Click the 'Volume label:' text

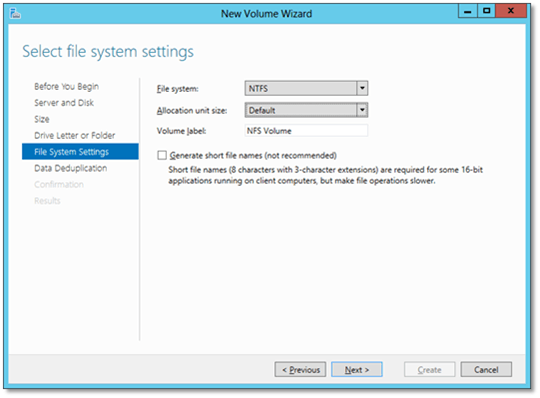tap(181, 131)
